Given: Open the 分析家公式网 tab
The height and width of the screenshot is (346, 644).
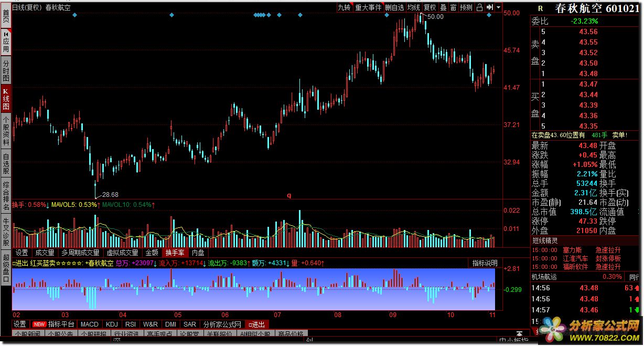Looking at the screenshot, I should click(222, 324).
